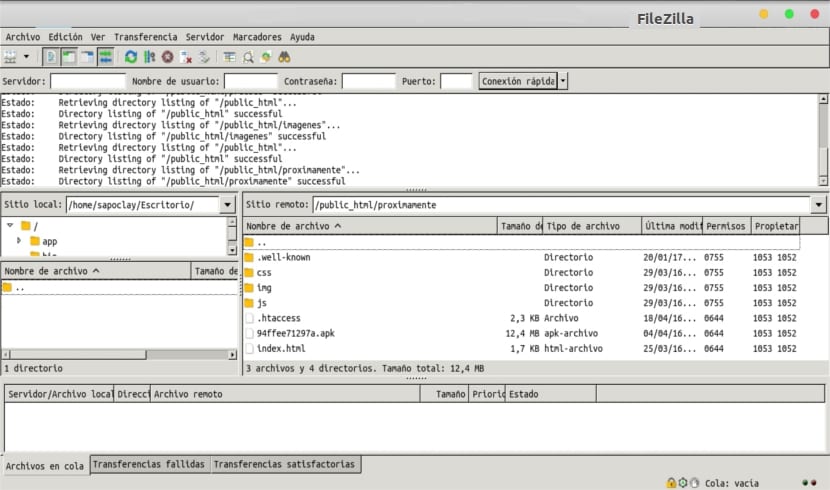Select local parent directory '..' entry

120,287
